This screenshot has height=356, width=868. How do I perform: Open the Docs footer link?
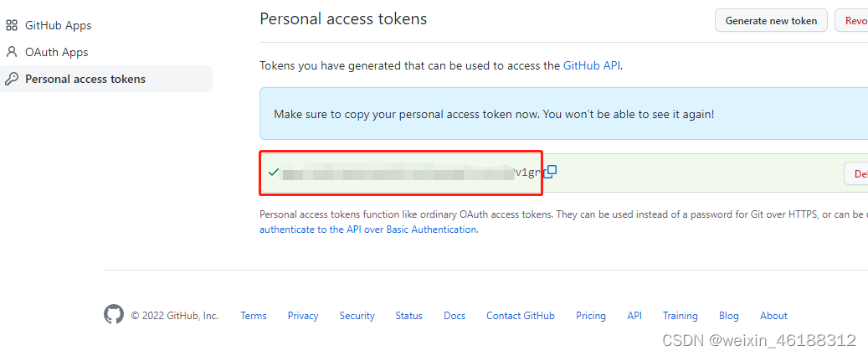(x=455, y=316)
